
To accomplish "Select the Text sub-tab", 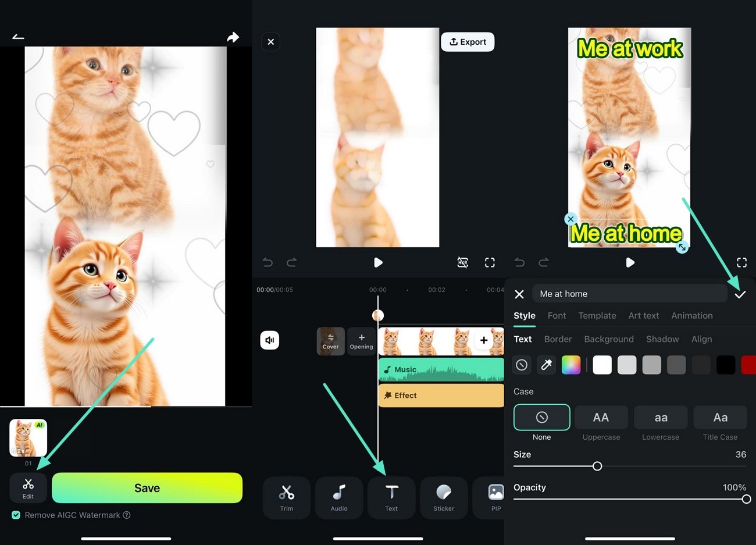I will coord(523,339).
